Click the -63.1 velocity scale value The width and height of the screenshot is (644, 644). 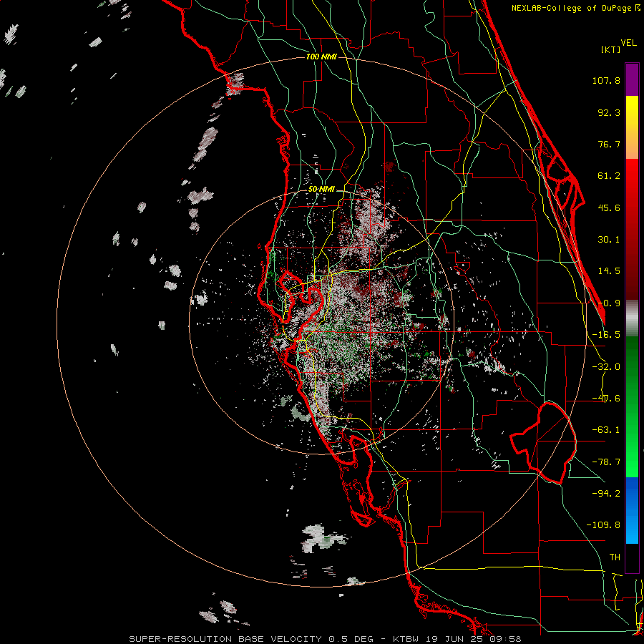pyautogui.click(x=606, y=430)
